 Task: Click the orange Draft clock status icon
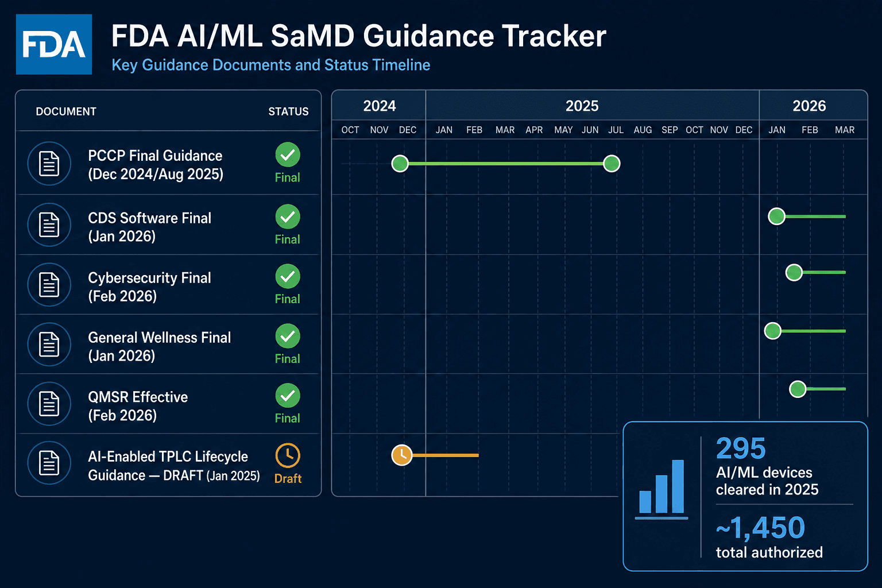click(288, 456)
